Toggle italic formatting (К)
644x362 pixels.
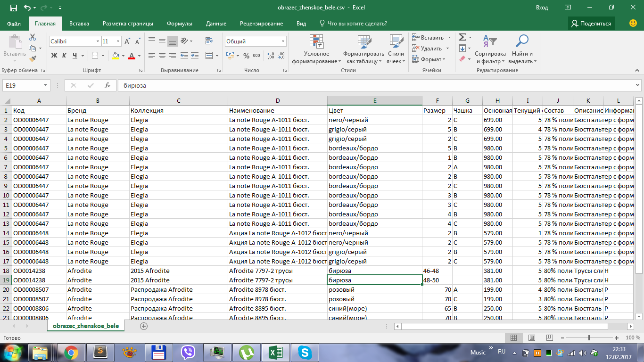tap(65, 56)
